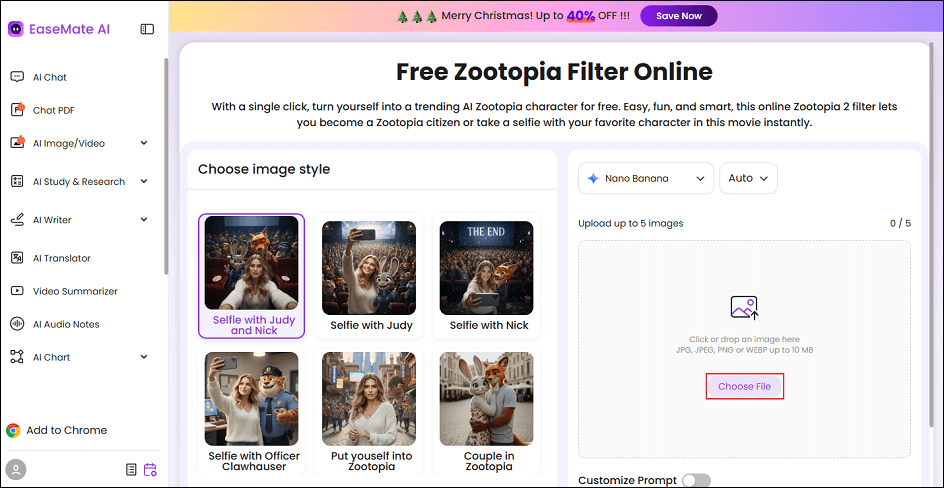Image resolution: width=944 pixels, height=488 pixels.
Task: Click the 40% discount text in banner
Action: pyautogui.click(x=581, y=16)
